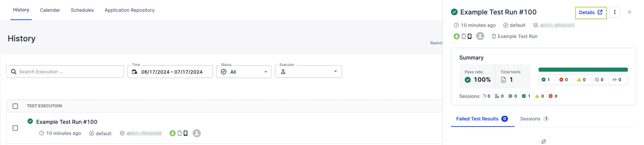Click the search magnifier icon

[x=14, y=72]
